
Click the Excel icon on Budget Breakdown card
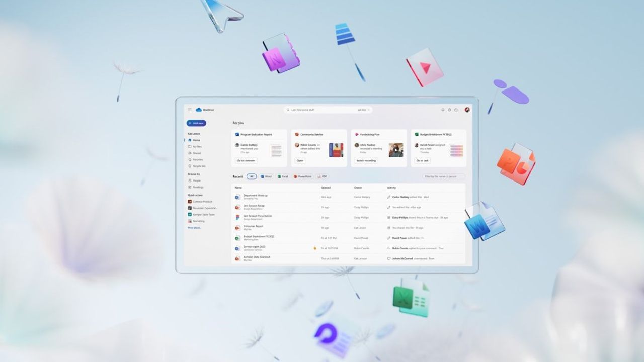click(417, 135)
